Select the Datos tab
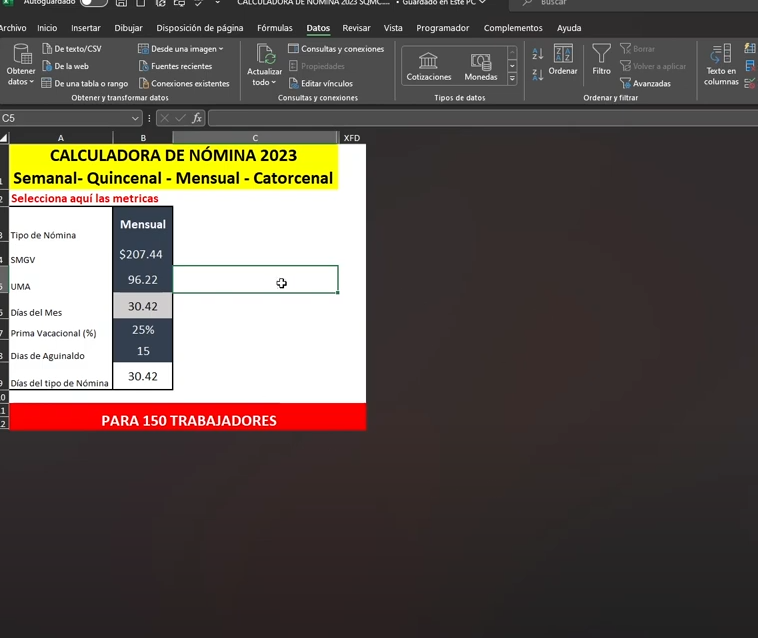Screen dimensions: 758x638 pos(318,28)
